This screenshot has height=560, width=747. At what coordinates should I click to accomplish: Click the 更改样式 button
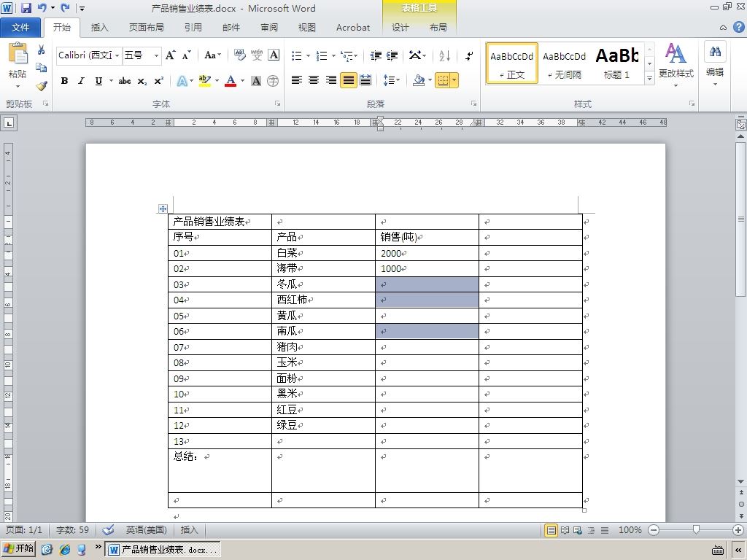coord(676,65)
